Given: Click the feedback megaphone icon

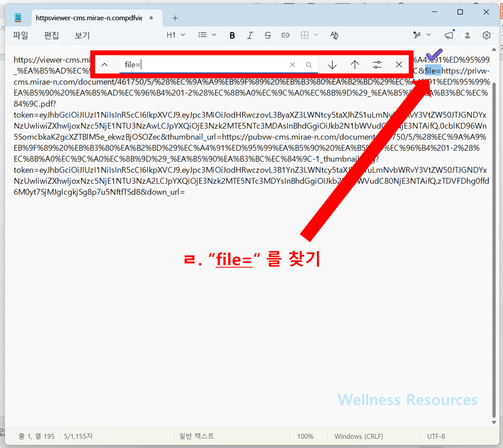Looking at the screenshot, I should point(449,35).
